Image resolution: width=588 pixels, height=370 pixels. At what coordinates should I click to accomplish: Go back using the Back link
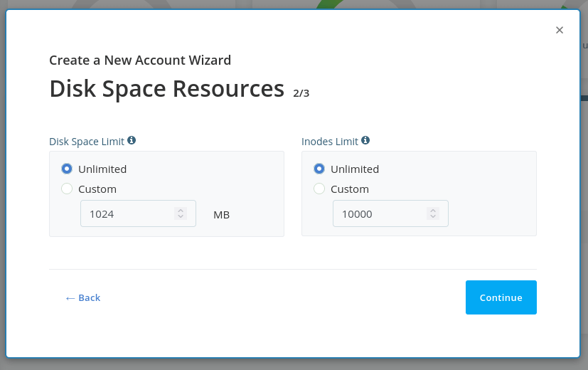[83, 297]
